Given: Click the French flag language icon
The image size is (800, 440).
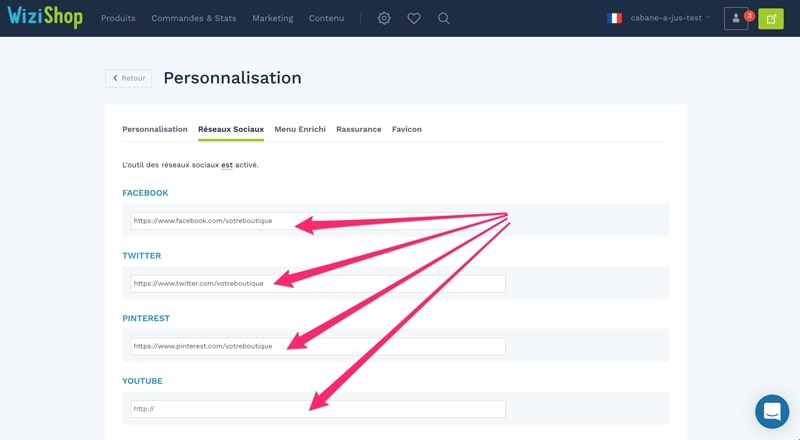Looking at the screenshot, I should click(x=614, y=18).
